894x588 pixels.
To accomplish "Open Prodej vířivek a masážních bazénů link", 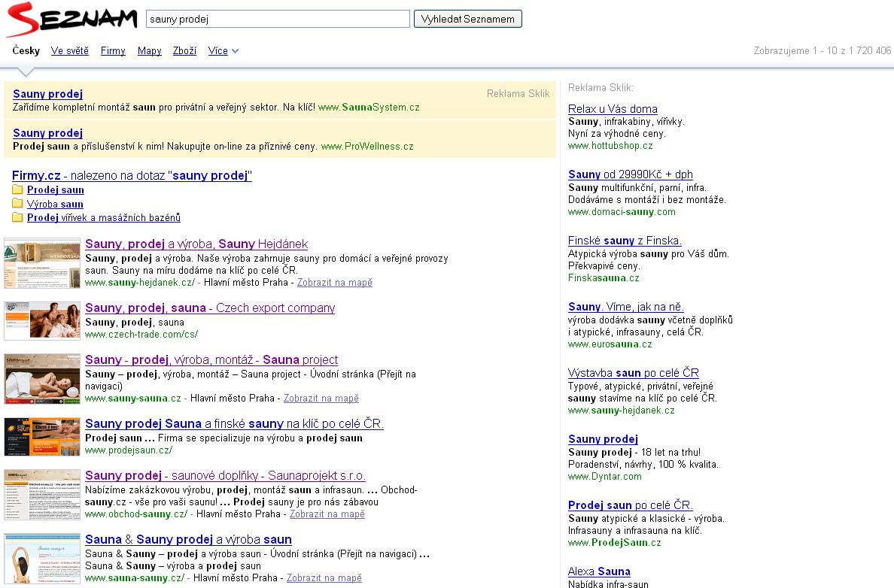I will (x=104, y=217).
